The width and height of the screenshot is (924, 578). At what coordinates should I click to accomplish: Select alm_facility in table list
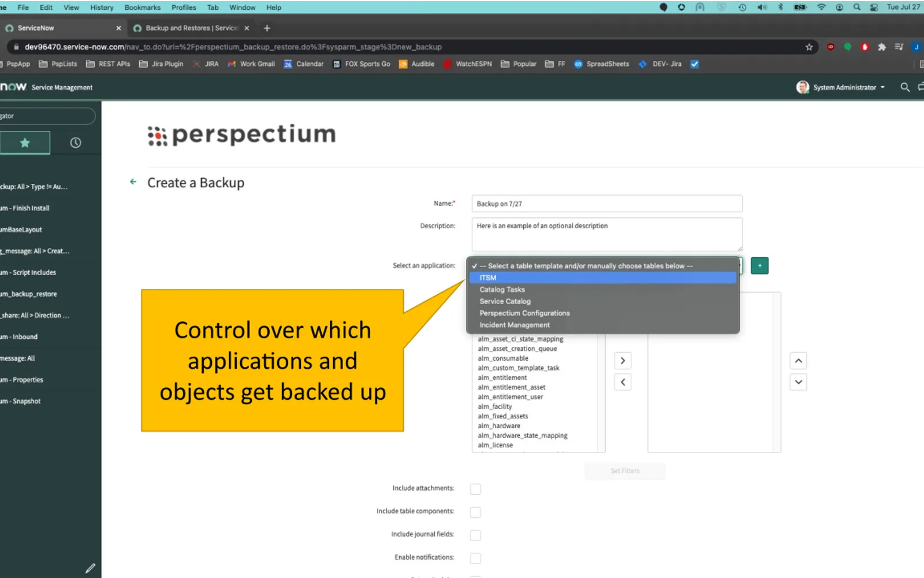[x=495, y=407]
